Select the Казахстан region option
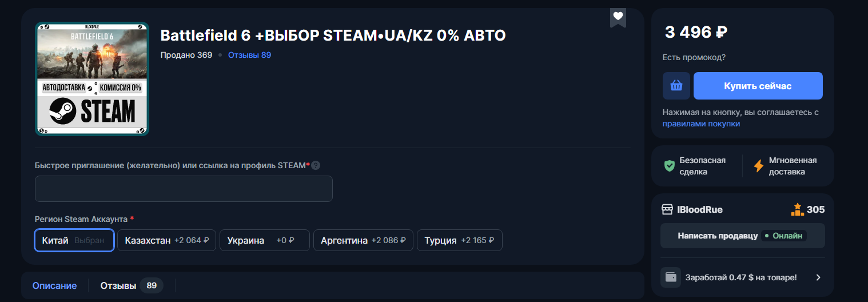The height and width of the screenshot is (302, 868). coord(166,240)
